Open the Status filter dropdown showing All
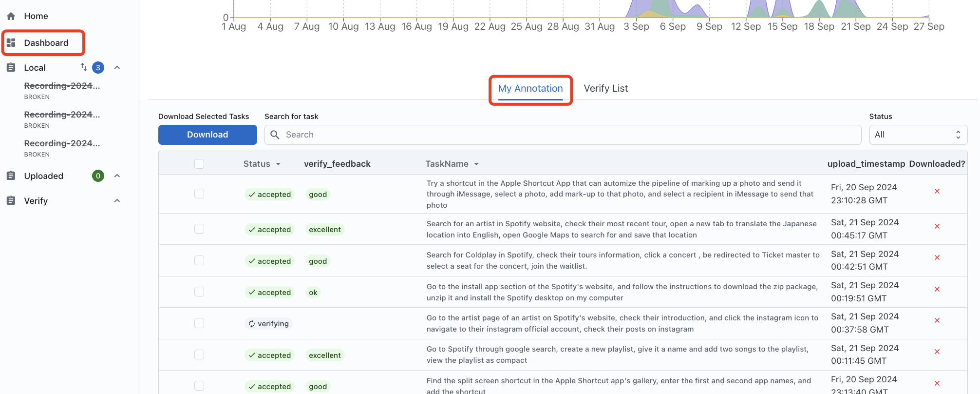This screenshot has width=980, height=394. click(918, 135)
